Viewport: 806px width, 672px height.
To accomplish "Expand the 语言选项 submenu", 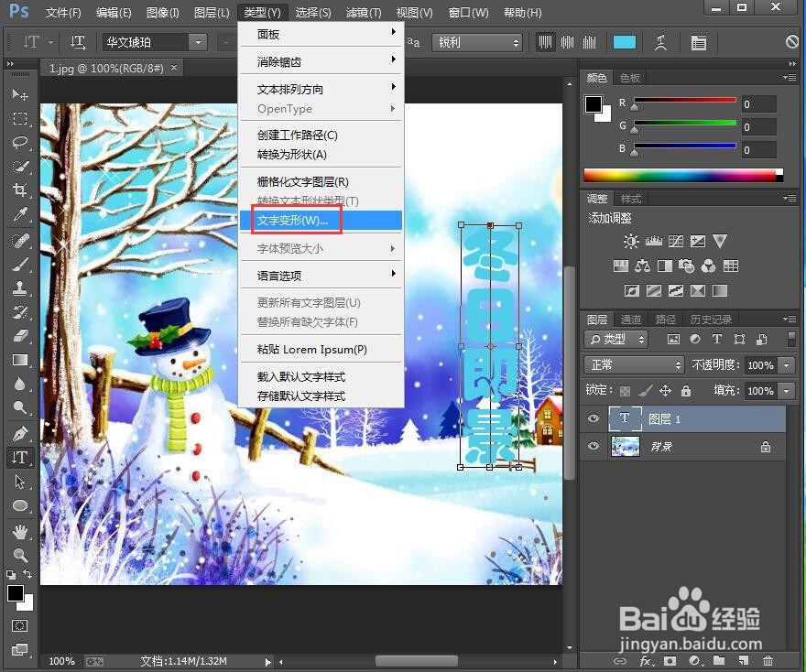I will point(321,276).
